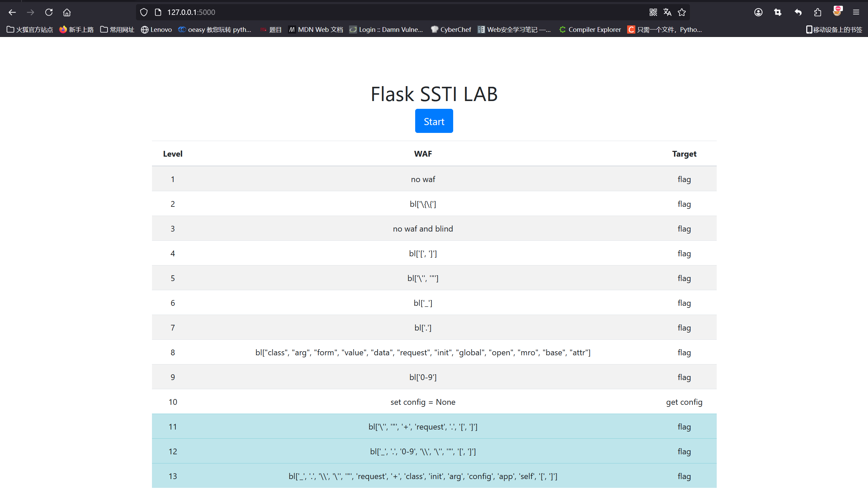
Task: Open the QR code generator icon
Action: click(x=653, y=12)
